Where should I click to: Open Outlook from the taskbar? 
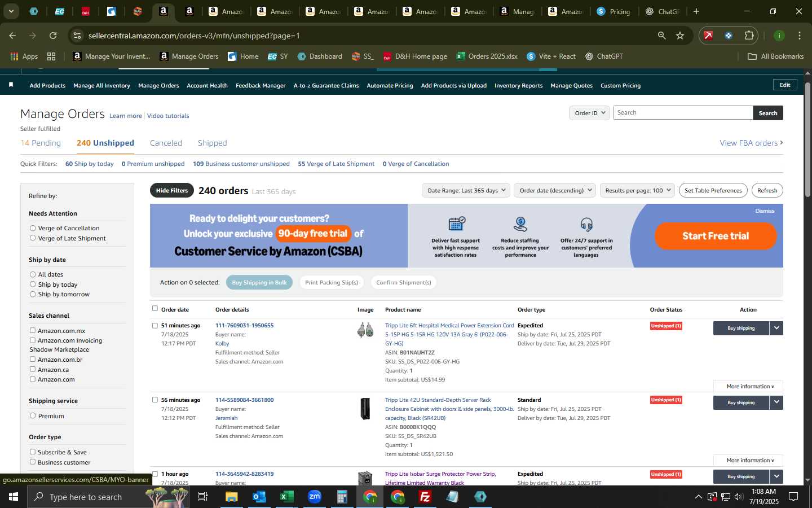(259, 497)
